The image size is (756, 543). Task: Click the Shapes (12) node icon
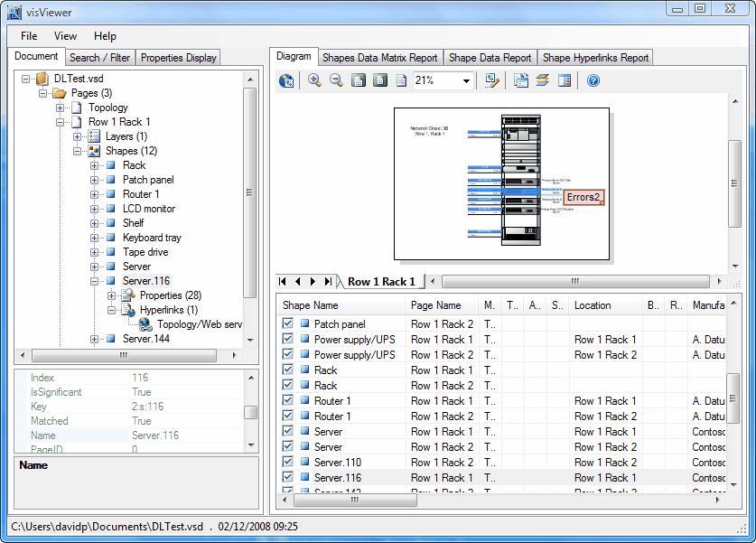pyautogui.click(x=94, y=151)
